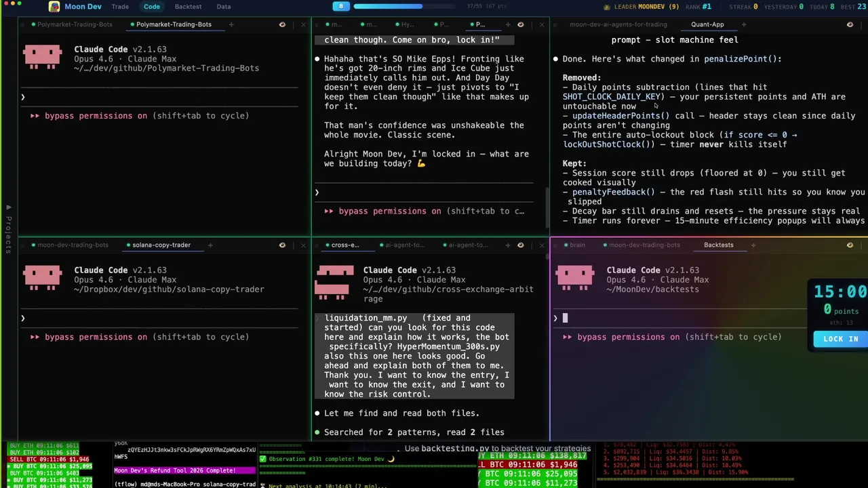This screenshot has width=868, height=488.
Task: Click 'Use backtesting.py to backtest your strategies' hint
Action: [498, 448]
